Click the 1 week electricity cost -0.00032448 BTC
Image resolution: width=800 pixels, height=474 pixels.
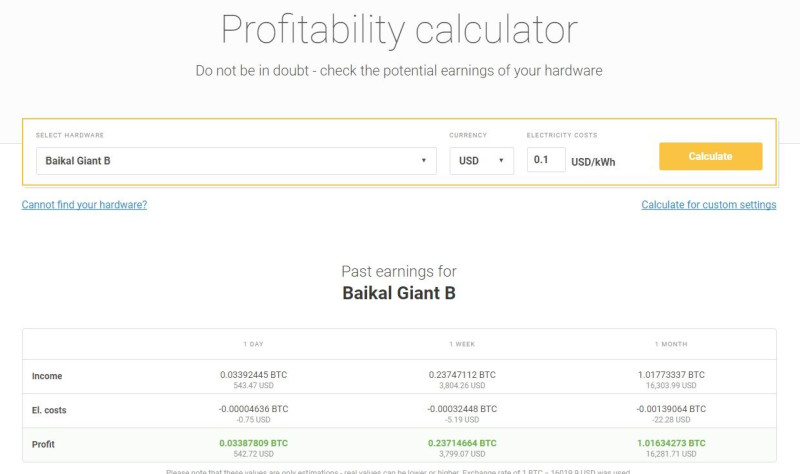tap(462, 408)
